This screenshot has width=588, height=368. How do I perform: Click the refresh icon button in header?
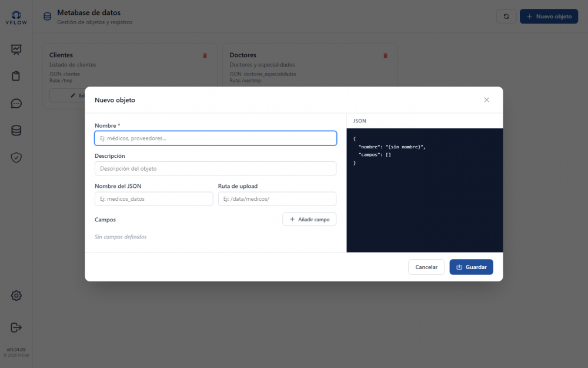click(506, 16)
